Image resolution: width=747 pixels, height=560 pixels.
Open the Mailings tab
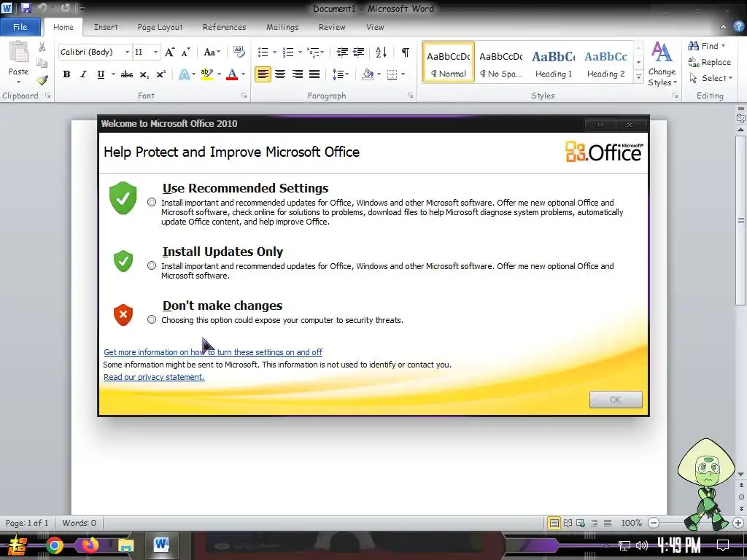click(282, 27)
